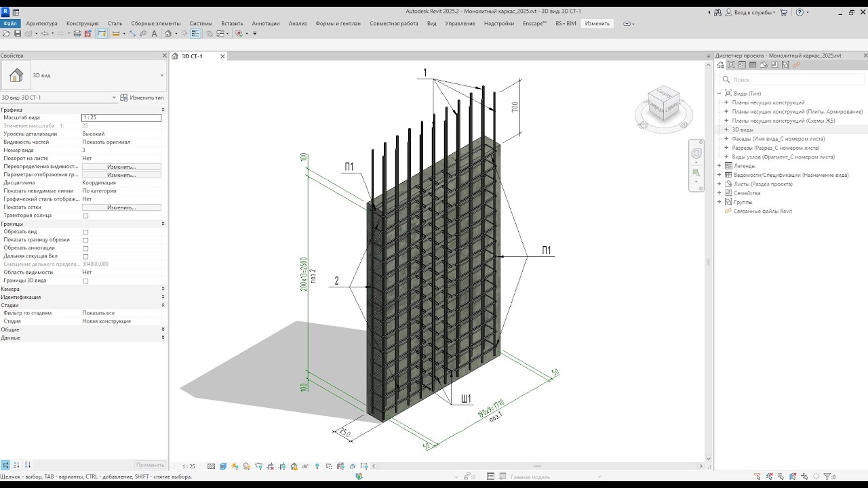
Task: Toggle the Показать границу обрезки checkbox
Action: [85, 240]
